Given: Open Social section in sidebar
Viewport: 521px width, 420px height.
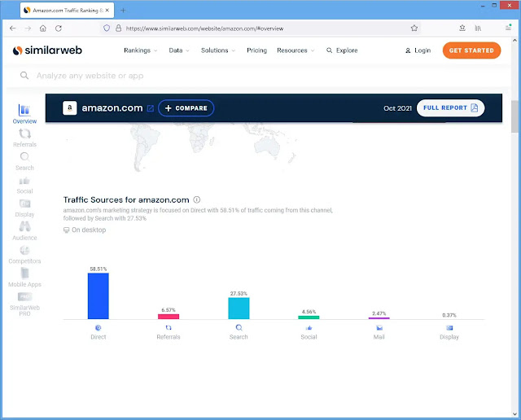Looking at the screenshot, I should [x=24, y=186].
